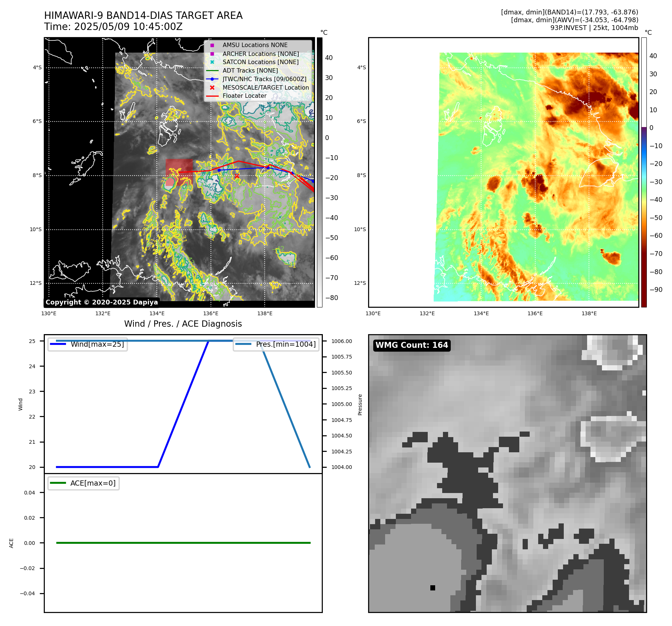Click the flat green ACE line in the chart
The image size is (672, 626).
[x=183, y=543]
